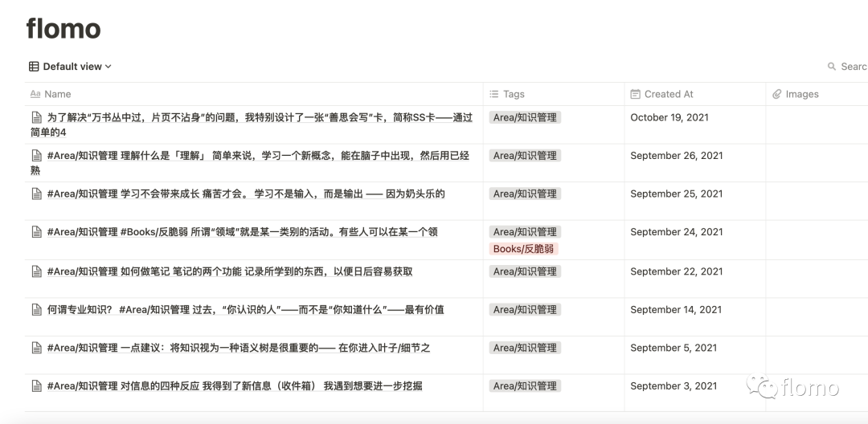Click the Images column header
868x424 pixels.
pos(817,94)
